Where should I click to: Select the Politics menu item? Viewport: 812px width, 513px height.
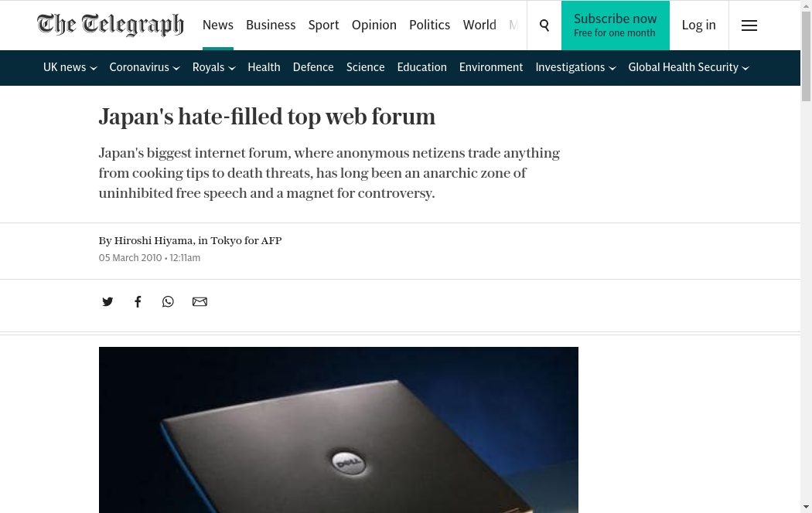coord(429,25)
